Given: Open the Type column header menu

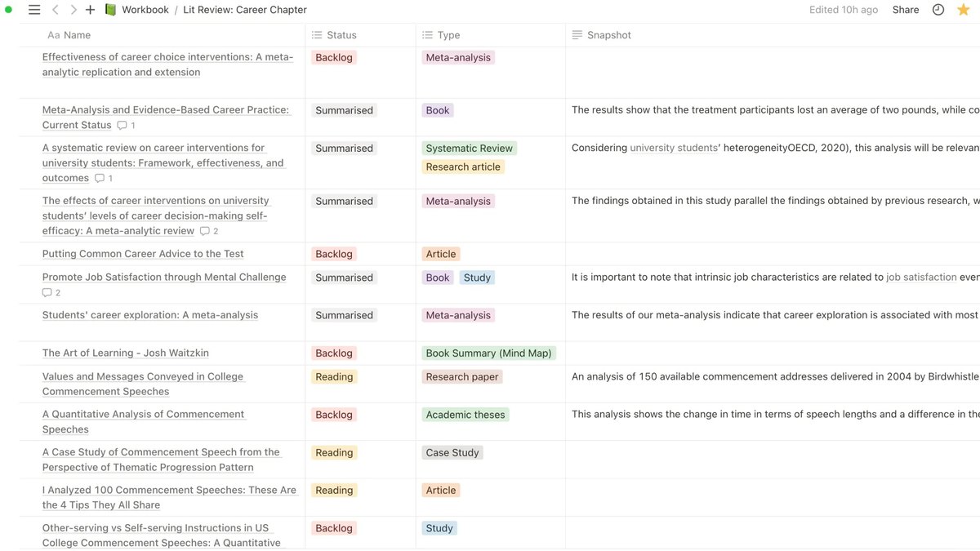Looking at the screenshot, I should click(x=441, y=35).
